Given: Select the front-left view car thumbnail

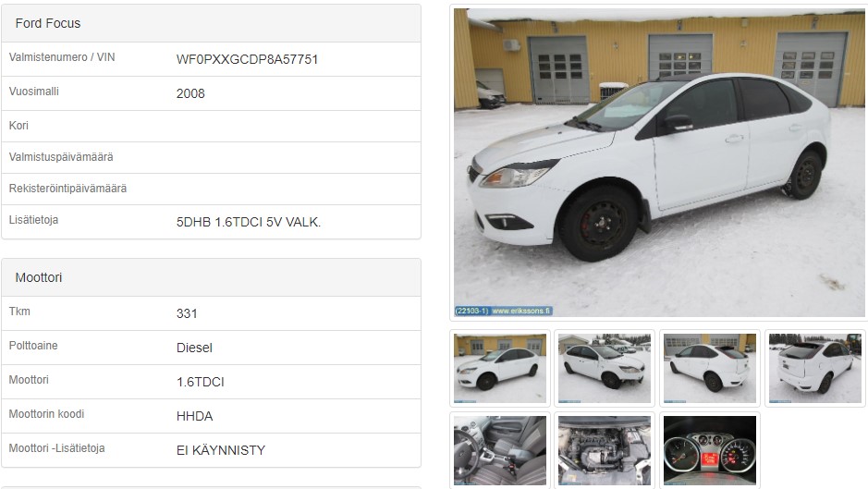Looking at the screenshot, I should [500, 368].
